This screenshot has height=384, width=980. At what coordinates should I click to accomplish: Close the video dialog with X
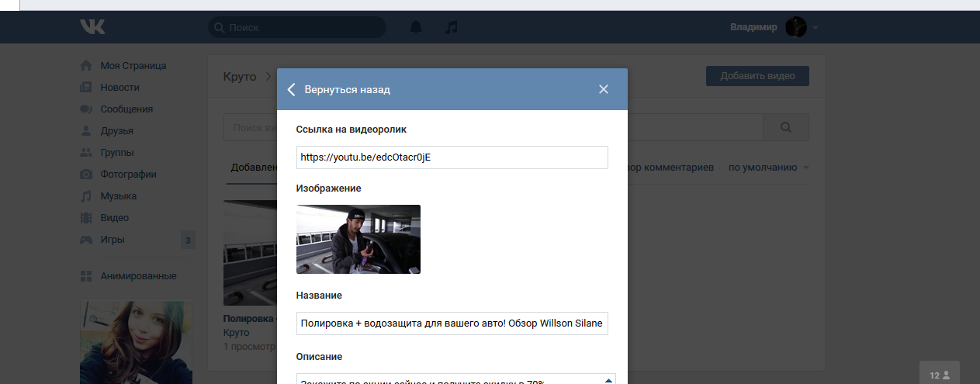coord(604,89)
